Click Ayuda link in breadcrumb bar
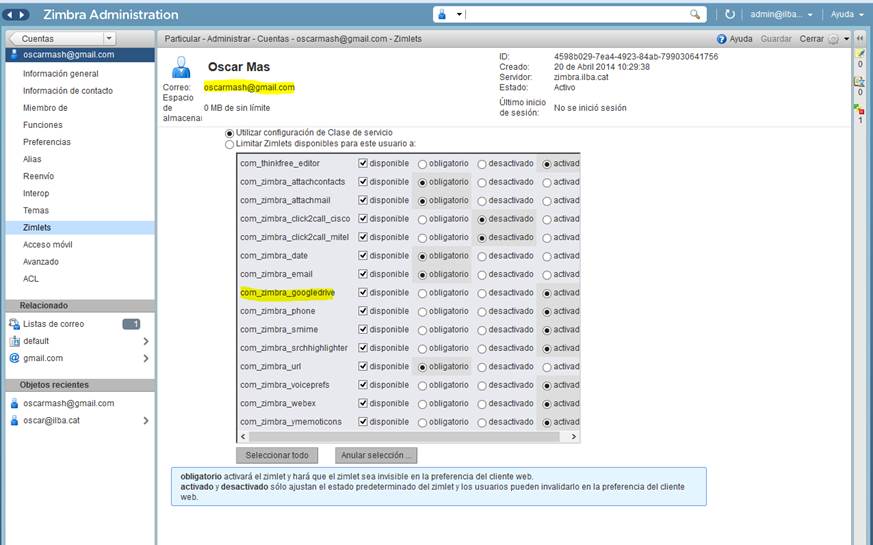 coord(740,39)
